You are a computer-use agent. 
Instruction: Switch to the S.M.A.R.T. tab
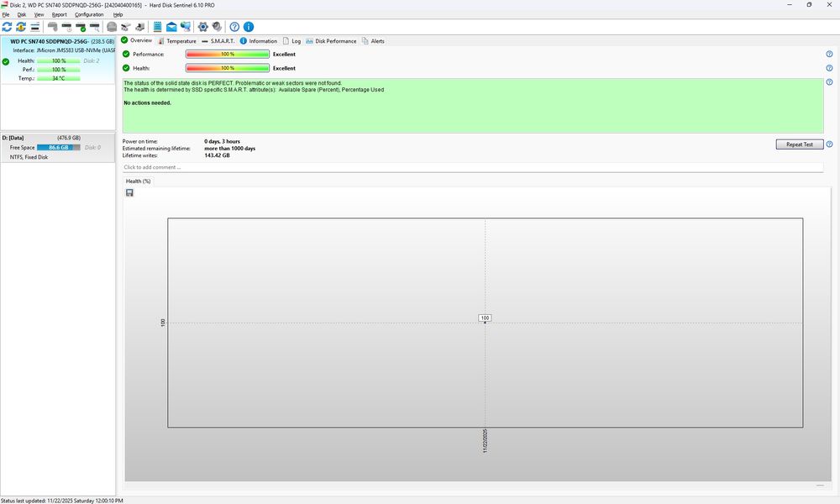point(218,40)
